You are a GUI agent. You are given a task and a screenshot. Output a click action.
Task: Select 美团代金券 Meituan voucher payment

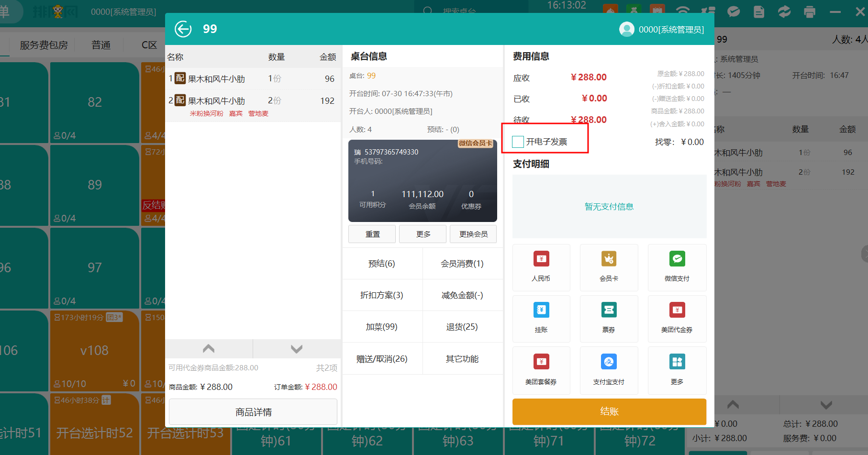(677, 318)
